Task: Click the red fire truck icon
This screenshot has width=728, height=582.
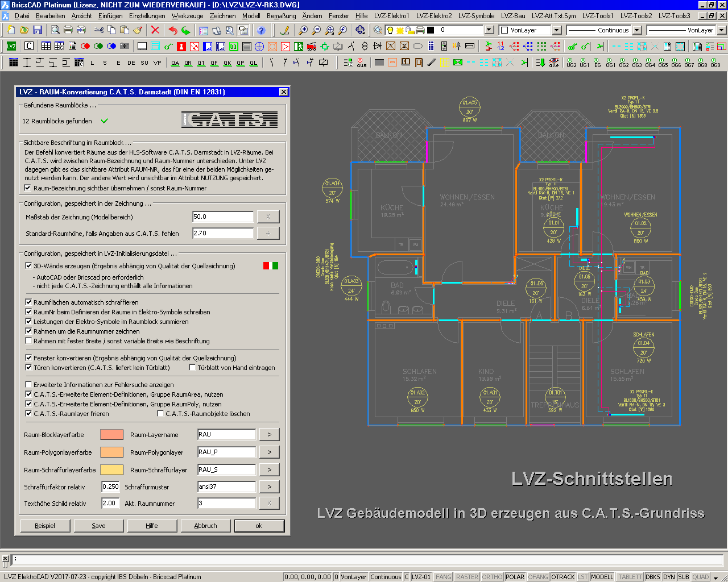Action: [312, 46]
